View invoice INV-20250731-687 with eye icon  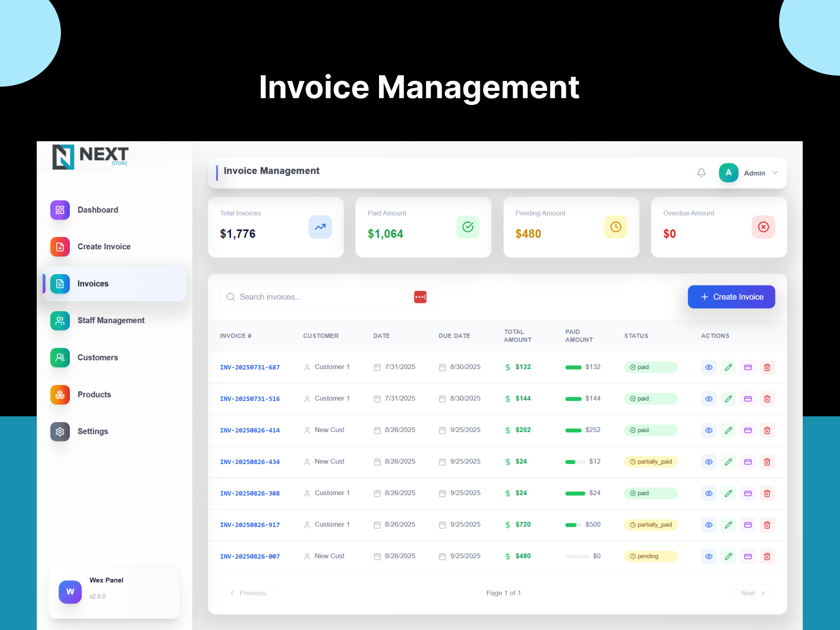pos(709,367)
